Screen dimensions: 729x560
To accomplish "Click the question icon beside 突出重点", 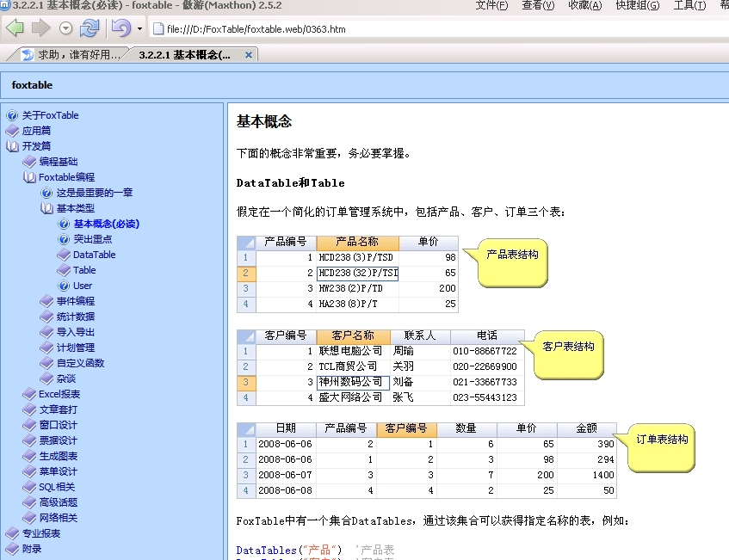I will (64, 239).
